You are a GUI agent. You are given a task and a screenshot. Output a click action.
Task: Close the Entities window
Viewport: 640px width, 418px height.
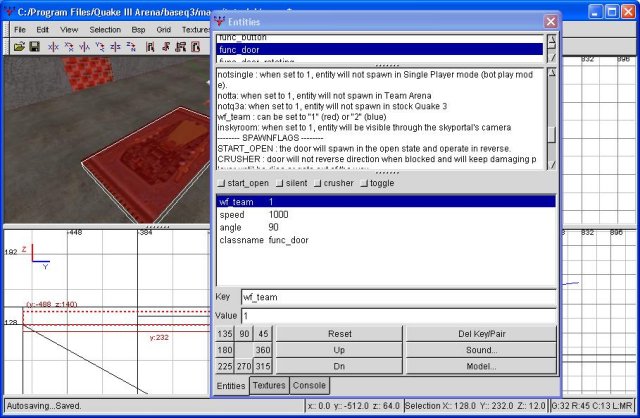551,21
